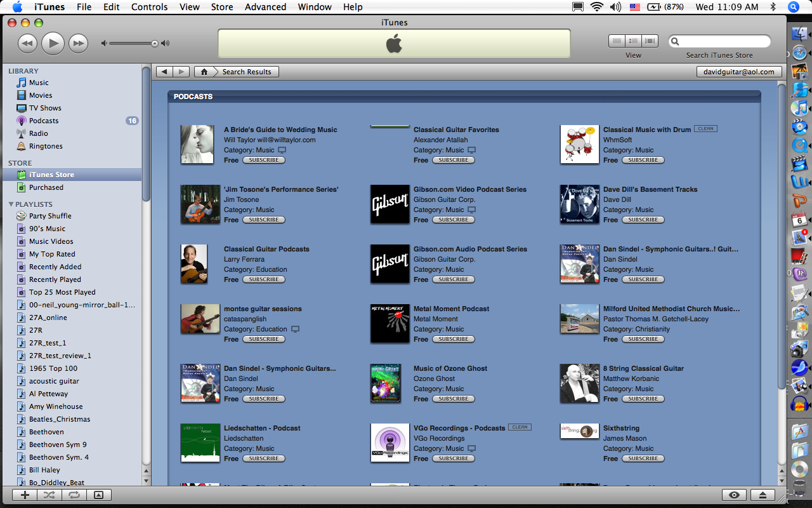Click the Bluetooth menu bar icon
This screenshot has height=508, width=812.
coord(773,7)
